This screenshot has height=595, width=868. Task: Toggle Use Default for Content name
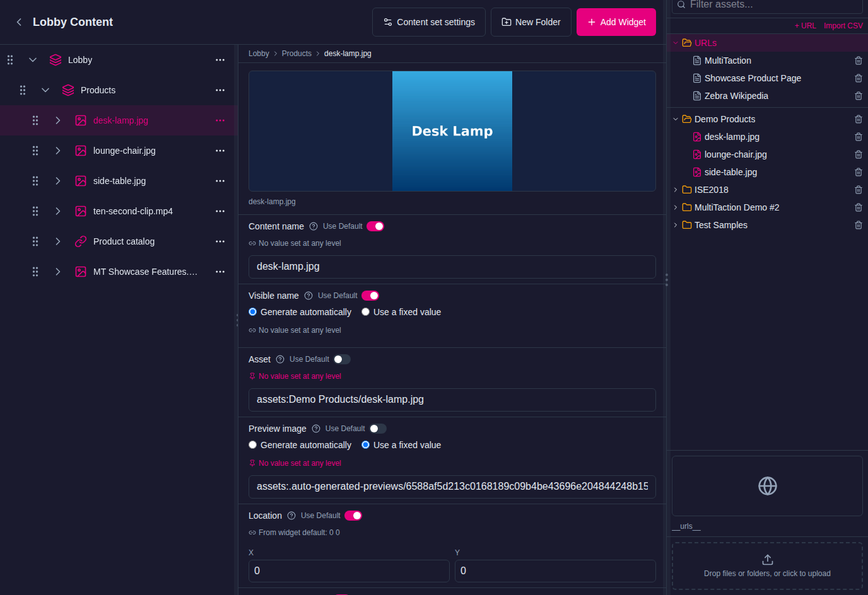(x=375, y=226)
